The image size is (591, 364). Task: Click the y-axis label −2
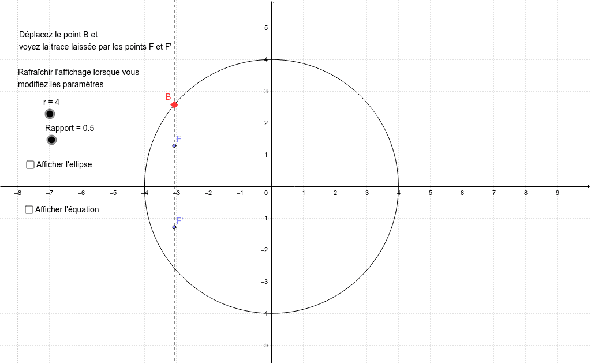pyautogui.click(x=264, y=250)
